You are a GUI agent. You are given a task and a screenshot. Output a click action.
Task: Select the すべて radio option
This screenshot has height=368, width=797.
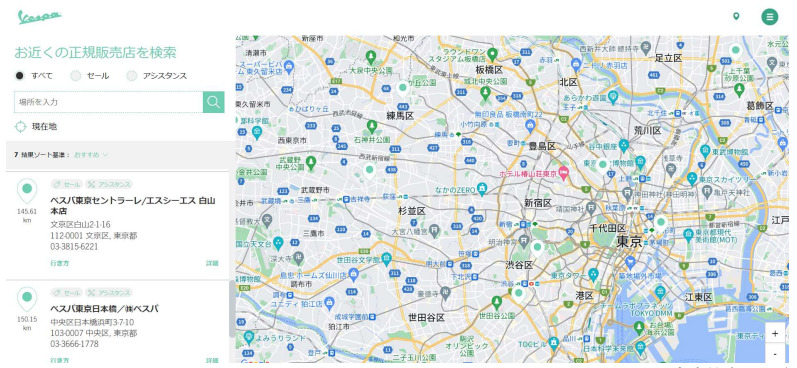click(19, 76)
